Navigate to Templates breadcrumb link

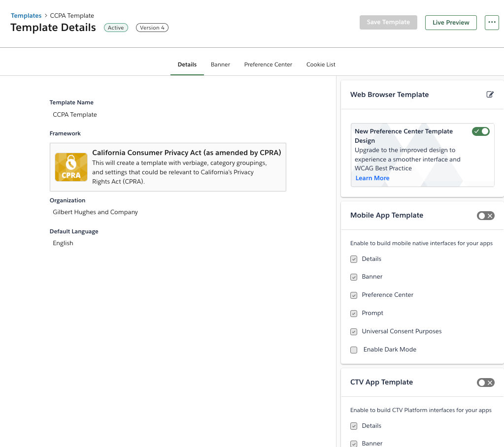click(26, 16)
